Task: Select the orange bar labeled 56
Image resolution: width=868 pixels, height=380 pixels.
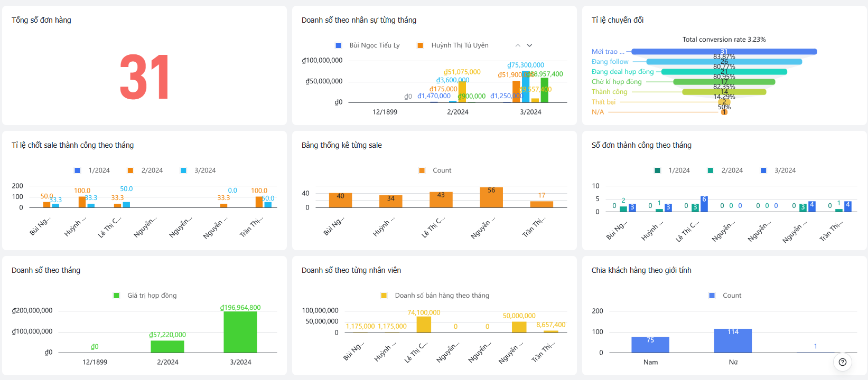Action: tap(491, 197)
